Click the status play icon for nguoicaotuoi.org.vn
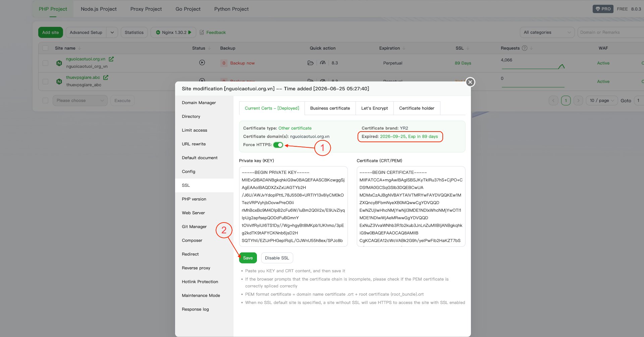 (x=202, y=62)
